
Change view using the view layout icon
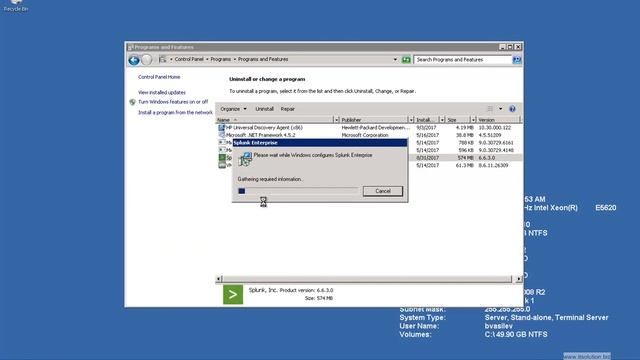tap(490, 109)
